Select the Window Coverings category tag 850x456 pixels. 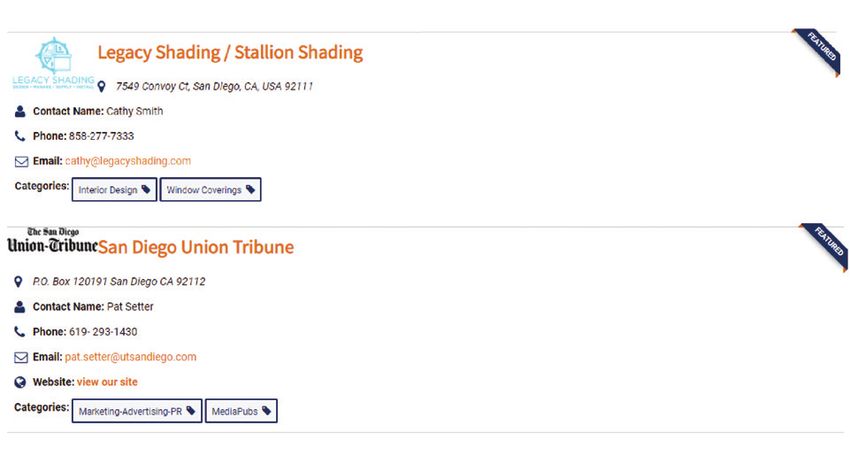click(210, 190)
